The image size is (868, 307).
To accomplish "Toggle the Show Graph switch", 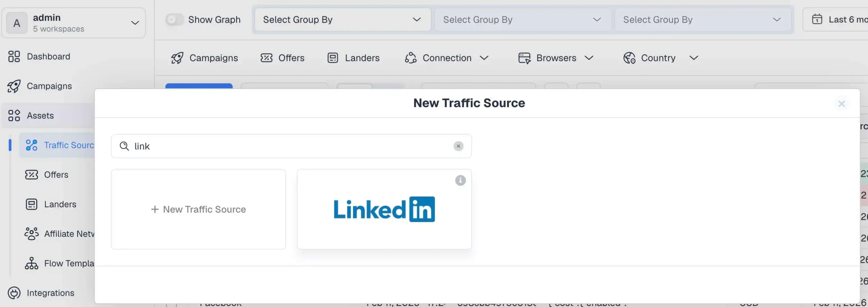I will pyautogui.click(x=174, y=20).
